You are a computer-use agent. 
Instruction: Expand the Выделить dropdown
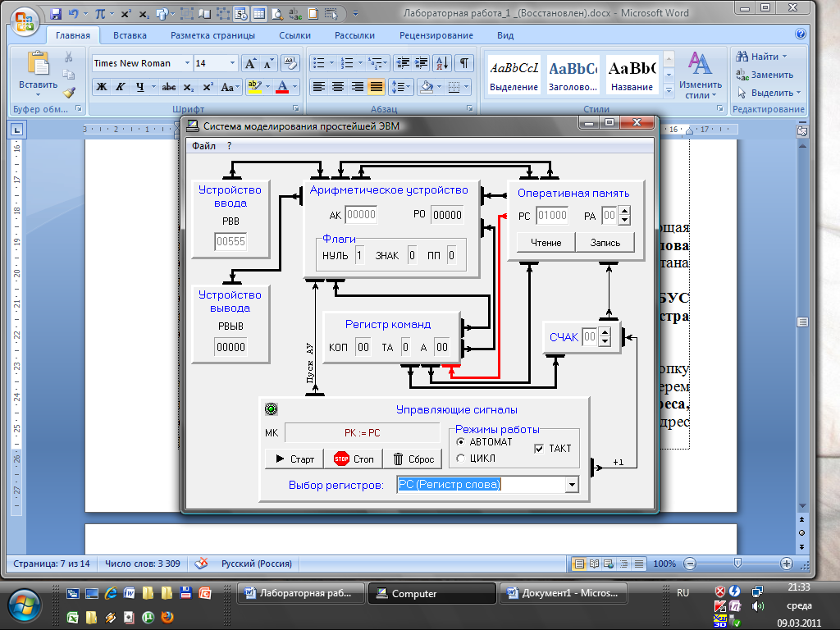point(799,93)
